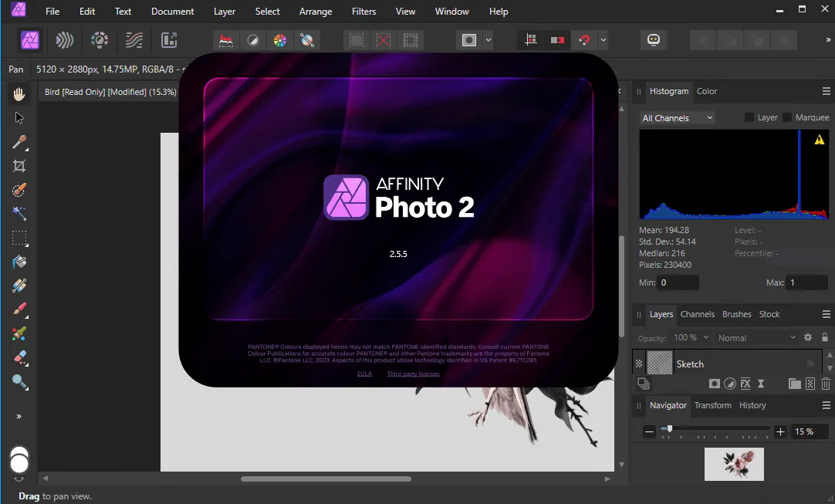Image resolution: width=835 pixels, height=504 pixels.
Task: Apply Auto Levels from toolbar
Action: (x=226, y=40)
